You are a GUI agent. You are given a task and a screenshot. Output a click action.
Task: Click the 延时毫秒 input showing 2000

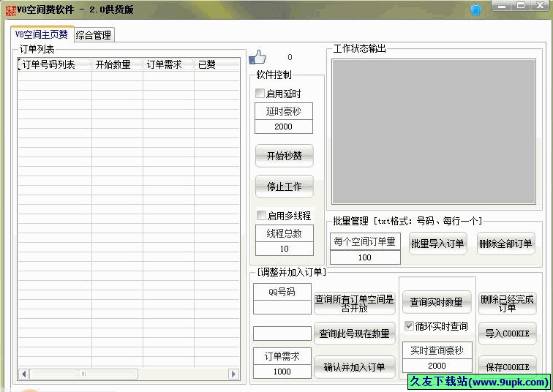(284, 127)
